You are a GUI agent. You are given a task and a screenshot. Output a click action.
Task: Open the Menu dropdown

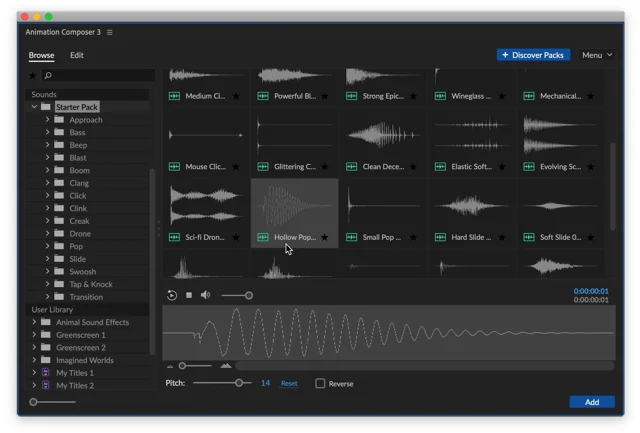(x=597, y=55)
